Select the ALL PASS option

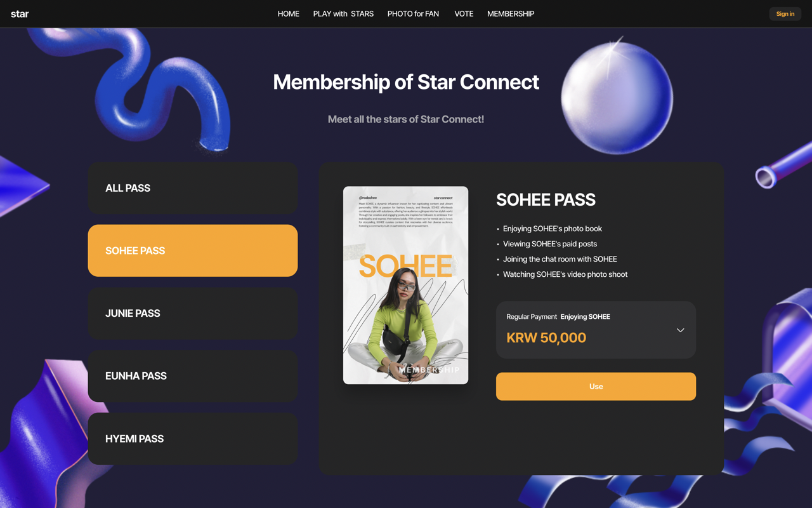(x=193, y=188)
